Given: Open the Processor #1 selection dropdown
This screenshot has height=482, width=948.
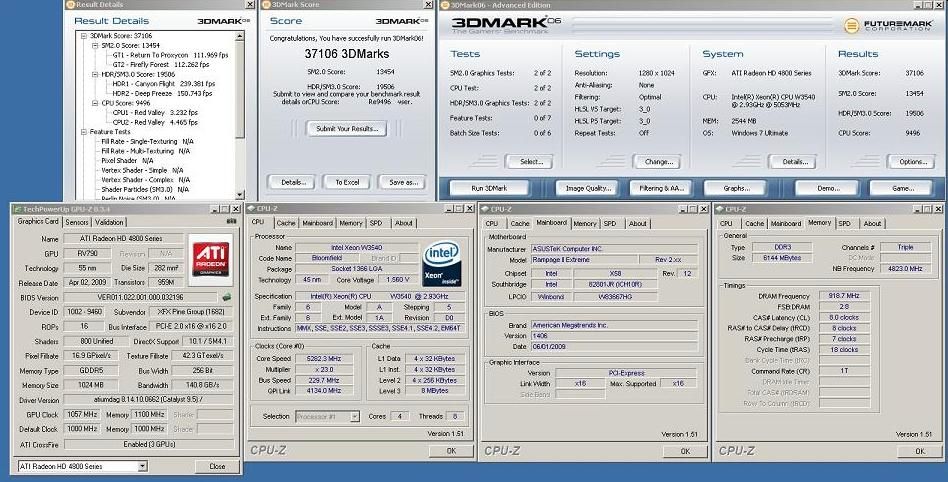Looking at the screenshot, I should (x=354, y=416).
